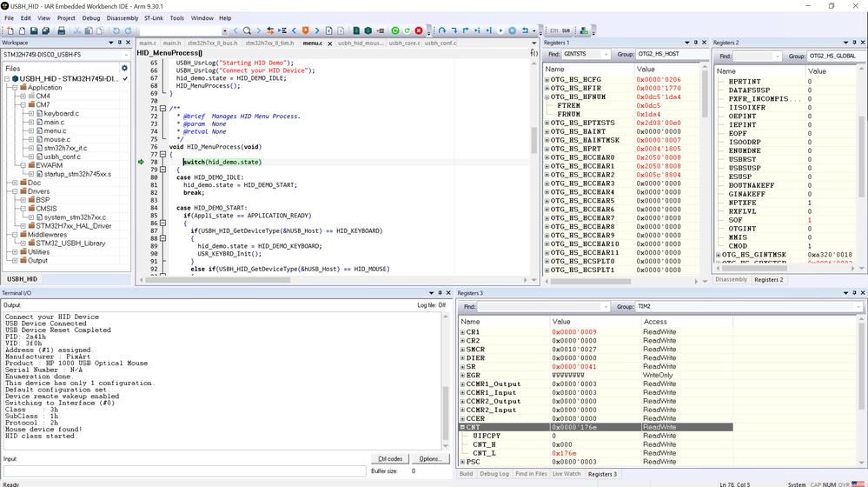
Task: Toggle the Registers 3 panel pin
Action: pyautogui.click(x=854, y=292)
